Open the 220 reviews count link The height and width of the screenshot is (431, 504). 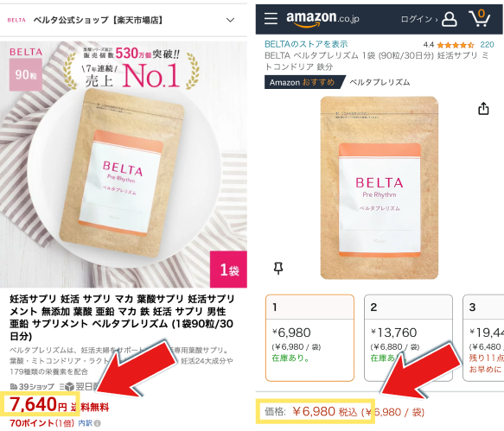click(x=487, y=45)
